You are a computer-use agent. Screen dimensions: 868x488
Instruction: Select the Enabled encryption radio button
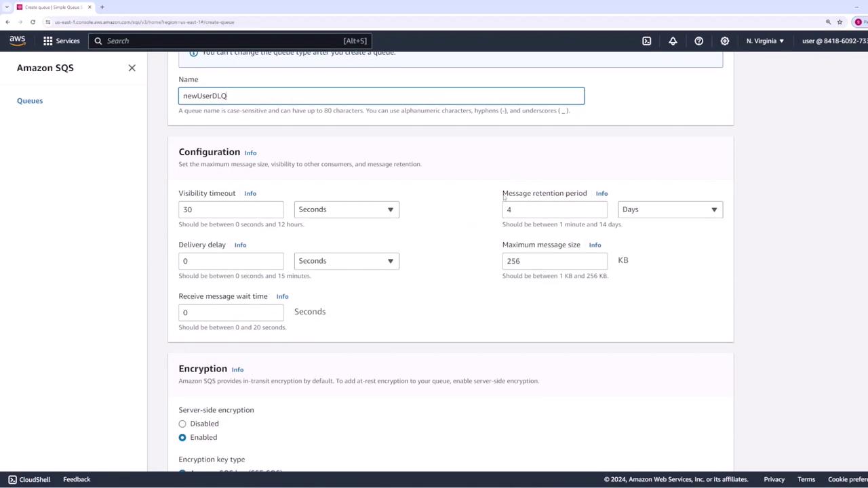pos(182,437)
